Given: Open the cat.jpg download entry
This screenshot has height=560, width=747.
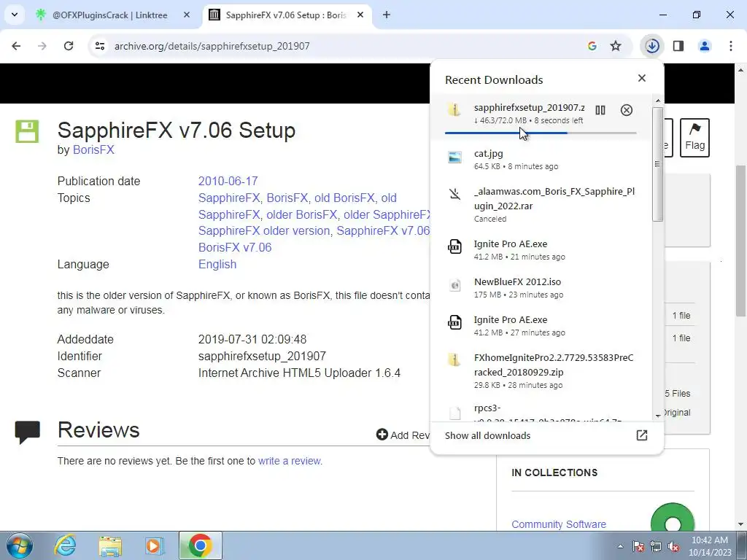Looking at the screenshot, I should pyautogui.click(x=541, y=160).
